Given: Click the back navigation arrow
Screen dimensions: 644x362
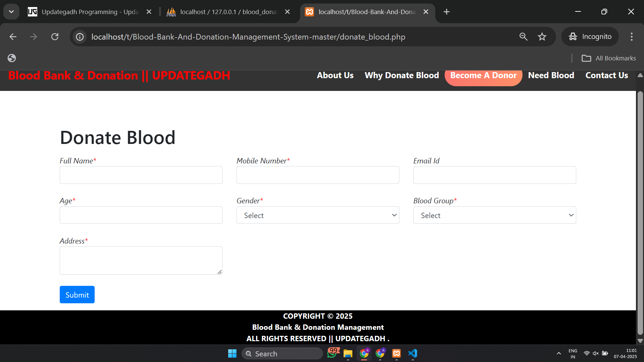Looking at the screenshot, I should (x=13, y=37).
